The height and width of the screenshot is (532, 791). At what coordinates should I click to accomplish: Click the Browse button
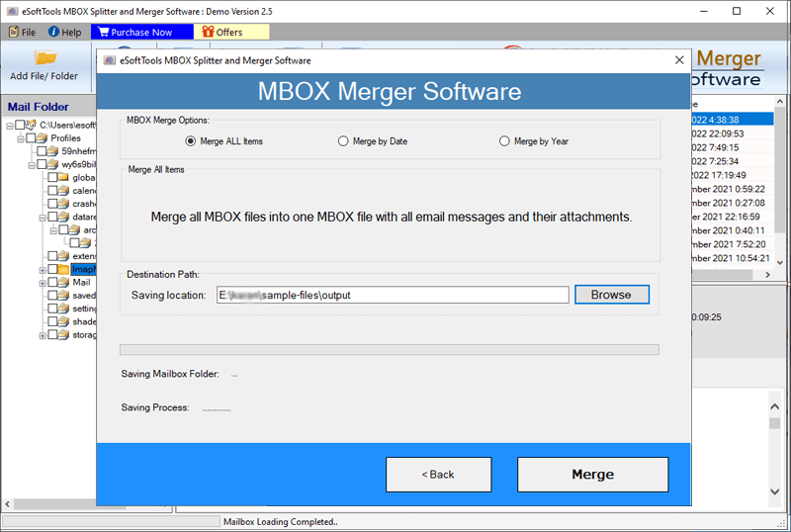pyautogui.click(x=611, y=295)
